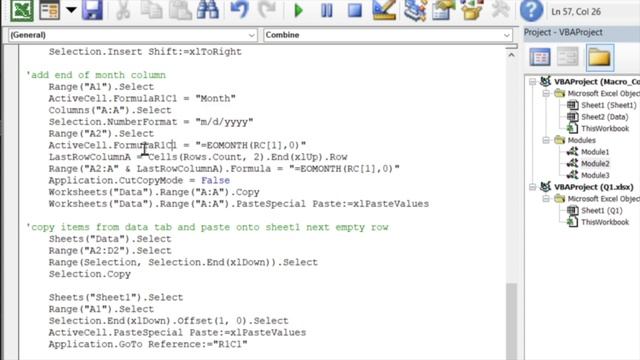Screen dimensions: 640x360
Task: Toggle Folders view in Project pane
Action: 600,58
